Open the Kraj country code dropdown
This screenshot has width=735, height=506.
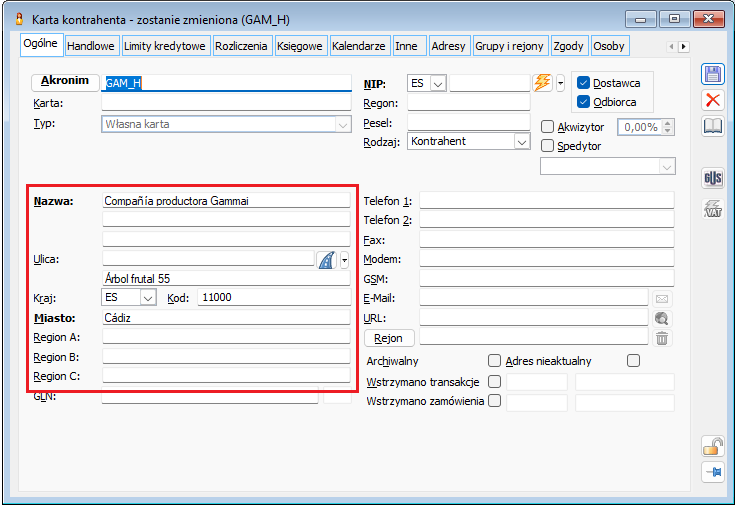click(148, 298)
